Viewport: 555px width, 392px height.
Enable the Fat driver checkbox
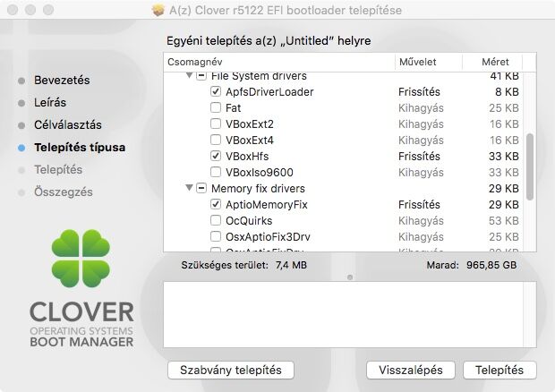point(216,107)
